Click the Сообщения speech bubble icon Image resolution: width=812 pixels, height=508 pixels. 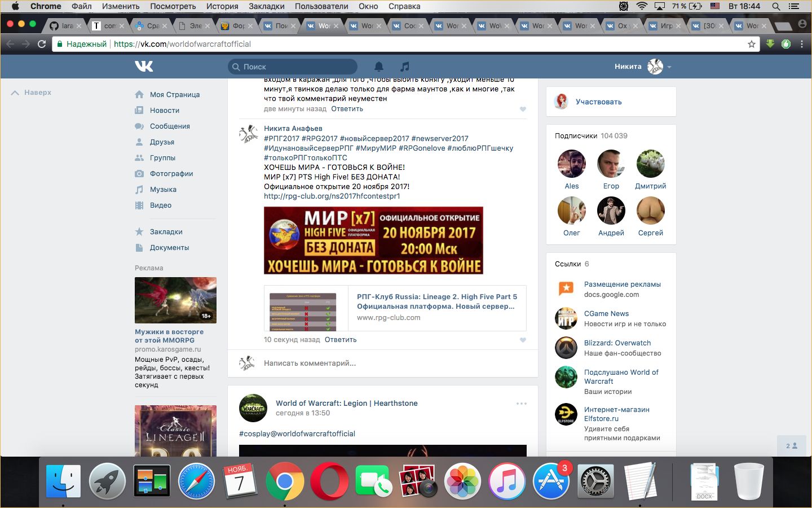(x=139, y=126)
